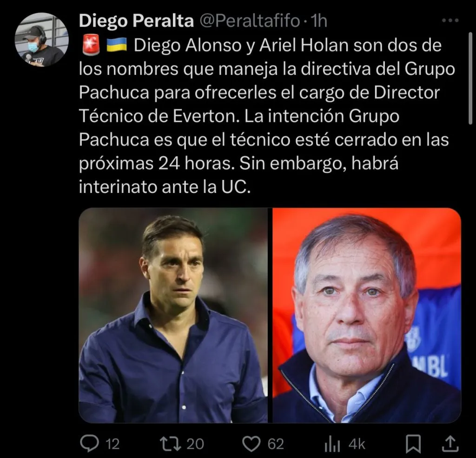
Task: Open the three-dot more options menu
Action: click(450, 20)
